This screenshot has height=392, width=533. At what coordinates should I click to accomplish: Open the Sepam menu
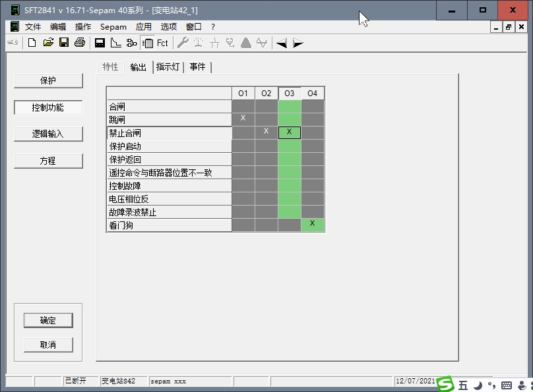click(x=113, y=27)
